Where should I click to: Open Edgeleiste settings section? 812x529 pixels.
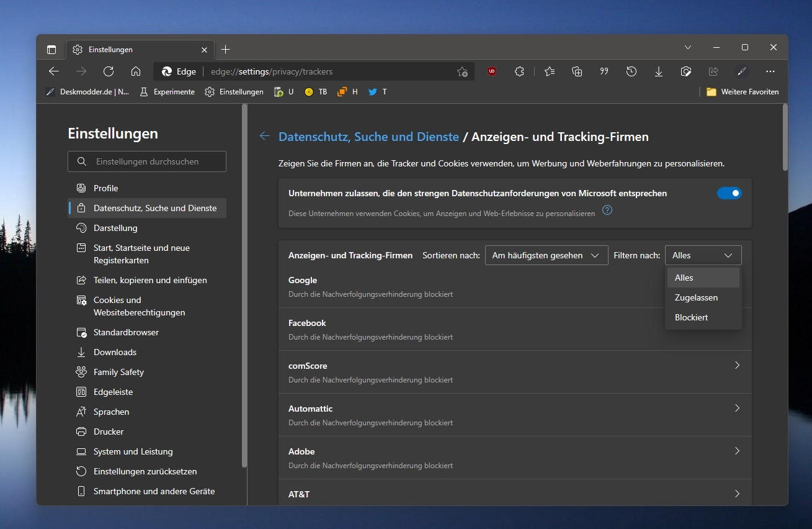(147, 392)
